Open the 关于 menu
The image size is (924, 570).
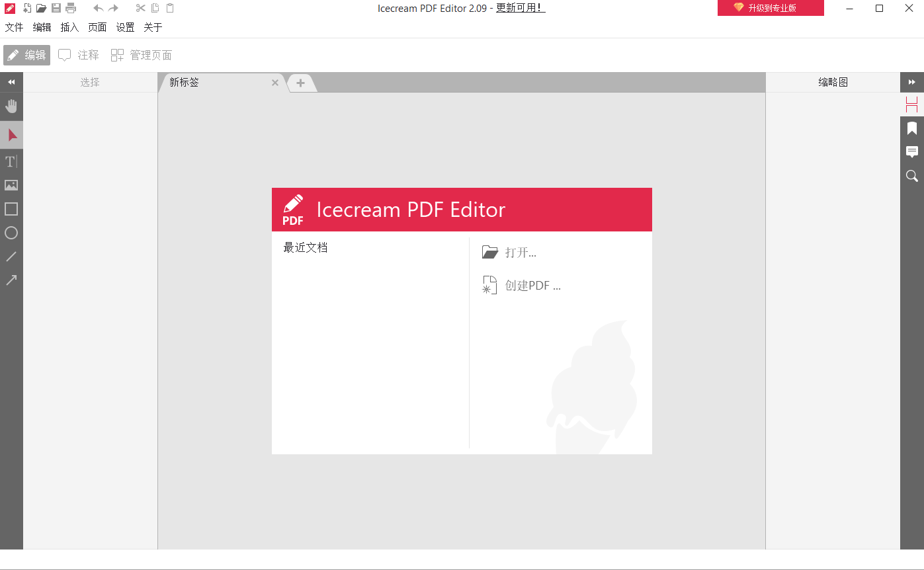point(153,27)
